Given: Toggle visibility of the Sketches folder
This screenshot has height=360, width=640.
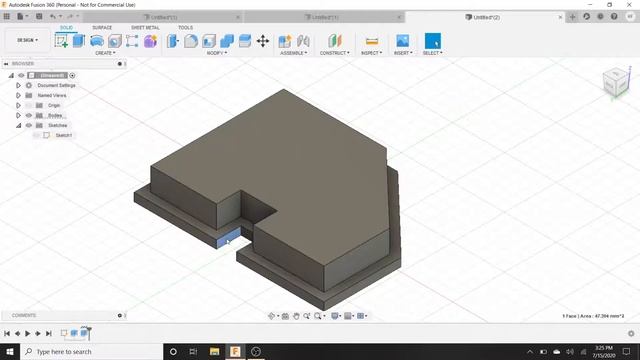Looking at the screenshot, I should pyautogui.click(x=29, y=125).
